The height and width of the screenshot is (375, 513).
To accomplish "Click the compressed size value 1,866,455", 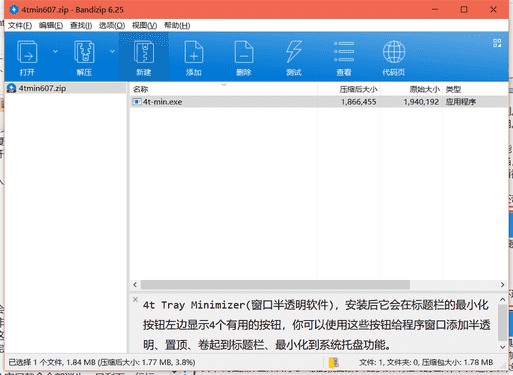I will click(359, 102).
